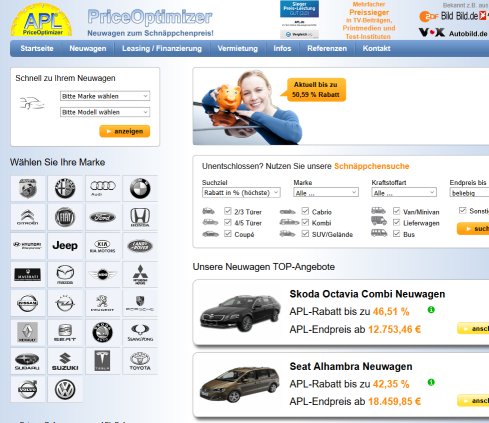Open the Mazda brand logo
This screenshot has height=423, width=489.
tap(65, 275)
